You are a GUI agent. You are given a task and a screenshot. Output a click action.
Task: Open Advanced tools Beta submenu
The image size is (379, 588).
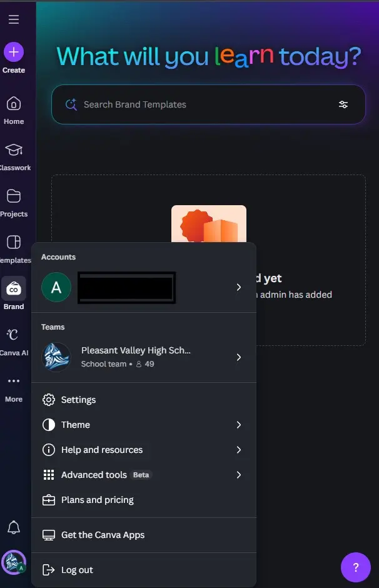pyautogui.click(x=144, y=475)
